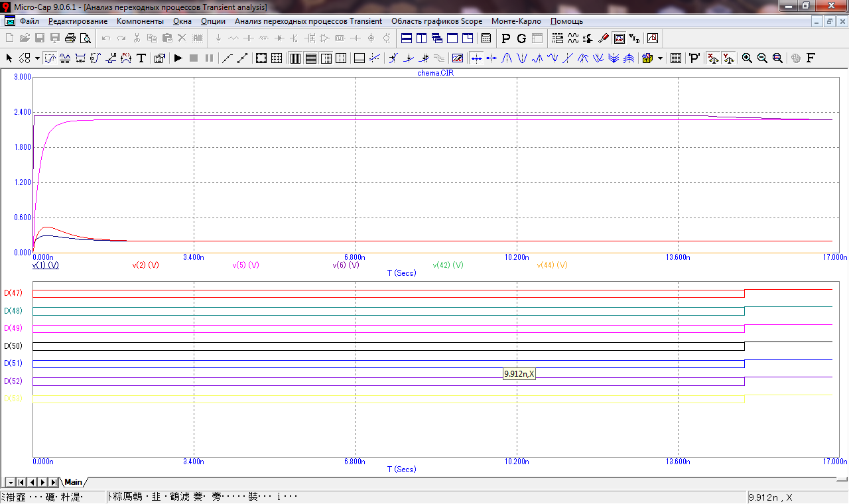Select the v(2) (V) waveform label
This screenshot has width=849, height=504.
[146, 265]
